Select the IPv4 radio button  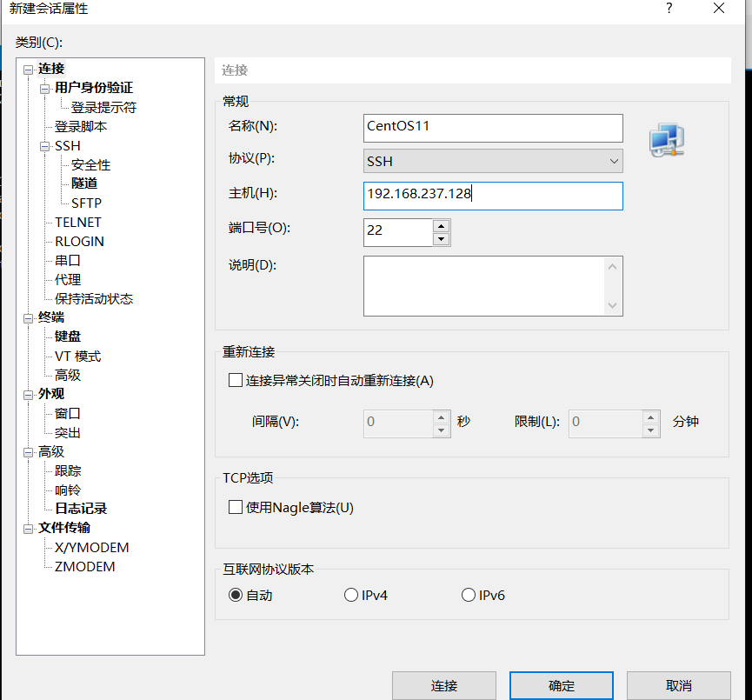[x=351, y=595]
